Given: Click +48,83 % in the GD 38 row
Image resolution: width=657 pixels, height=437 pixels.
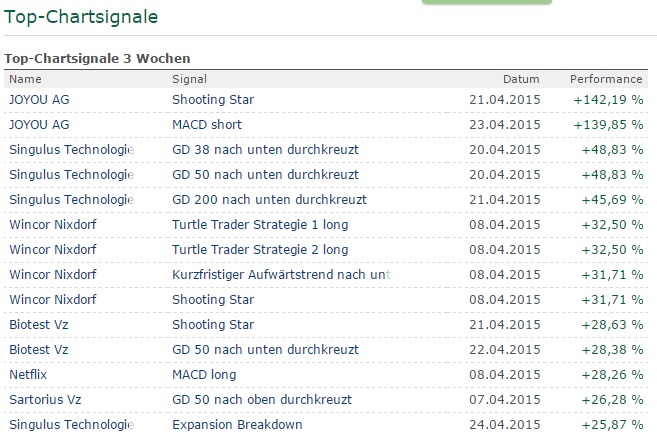Looking at the screenshot, I should (612, 150).
